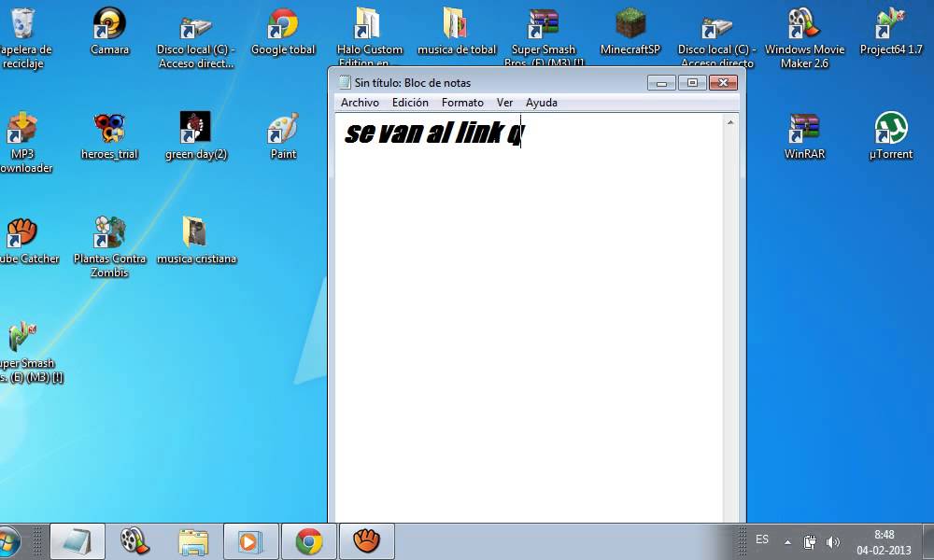
Task: Maximize the Notepad window
Action: (692, 83)
